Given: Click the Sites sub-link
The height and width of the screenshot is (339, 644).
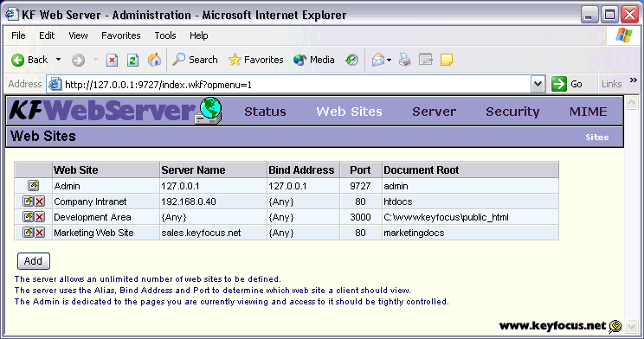Looking at the screenshot, I should pyautogui.click(x=596, y=138).
